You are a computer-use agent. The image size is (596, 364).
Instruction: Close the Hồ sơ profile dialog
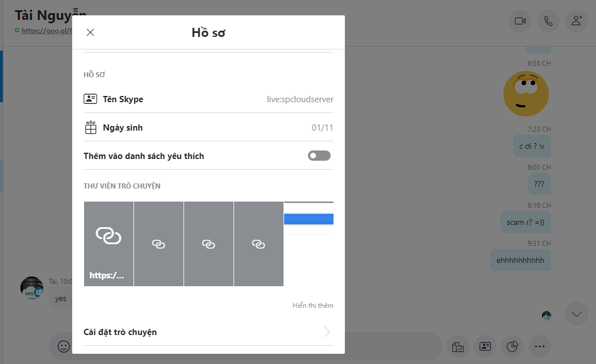coord(90,32)
